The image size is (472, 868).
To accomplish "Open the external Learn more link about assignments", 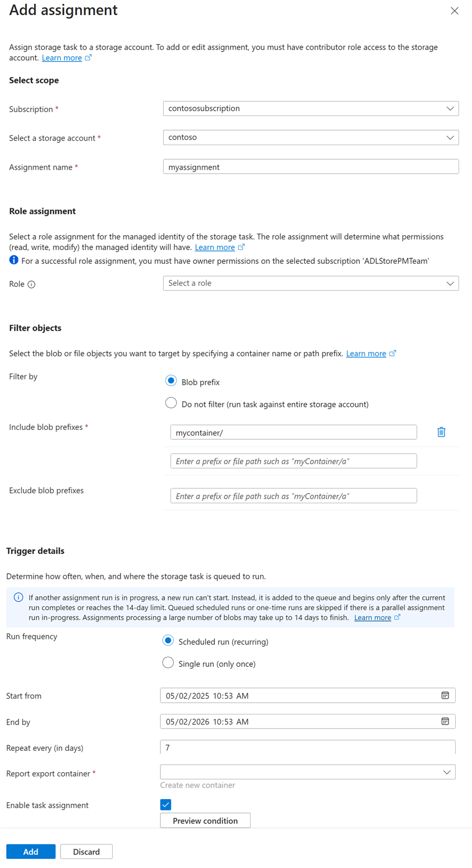I will (x=63, y=57).
